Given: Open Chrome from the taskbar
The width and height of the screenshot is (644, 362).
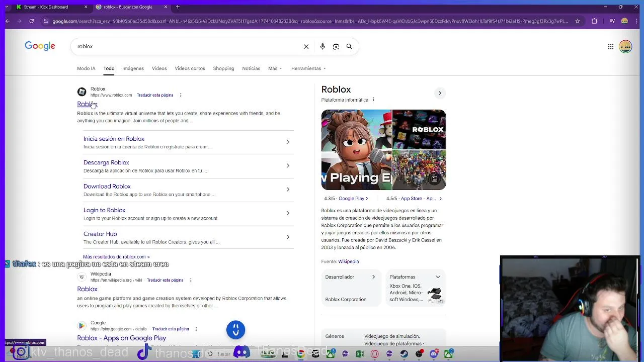Looking at the screenshot, I should (300, 354).
